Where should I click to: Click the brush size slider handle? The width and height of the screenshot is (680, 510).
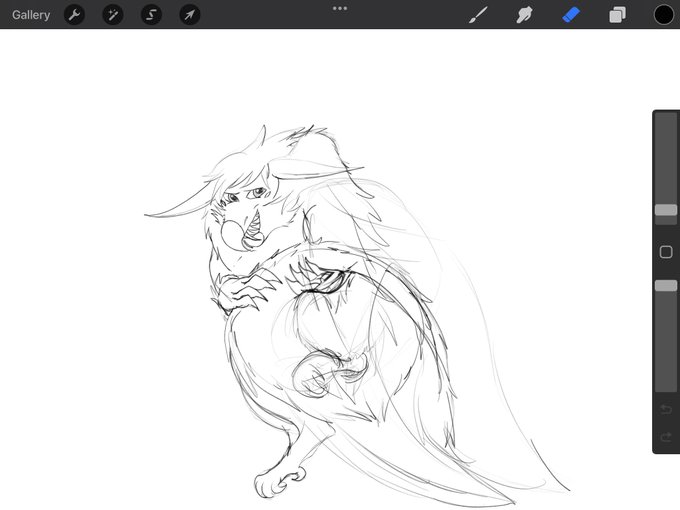pyautogui.click(x=666, y=210)
